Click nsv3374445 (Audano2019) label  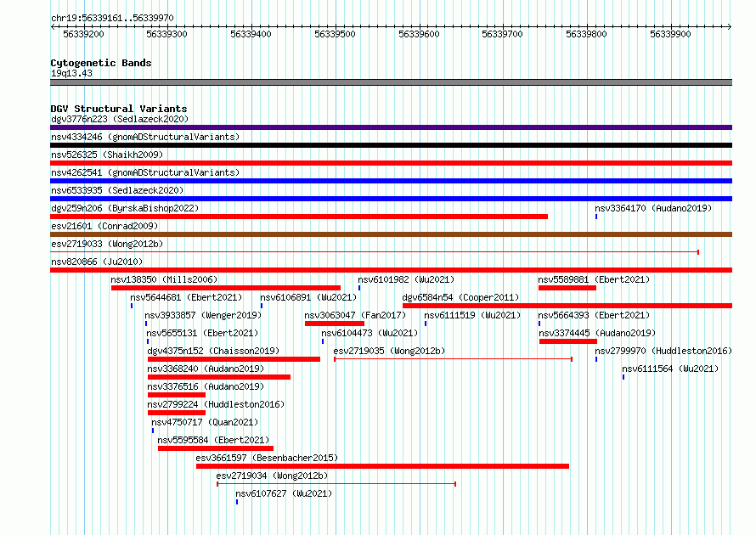(597, 333)
